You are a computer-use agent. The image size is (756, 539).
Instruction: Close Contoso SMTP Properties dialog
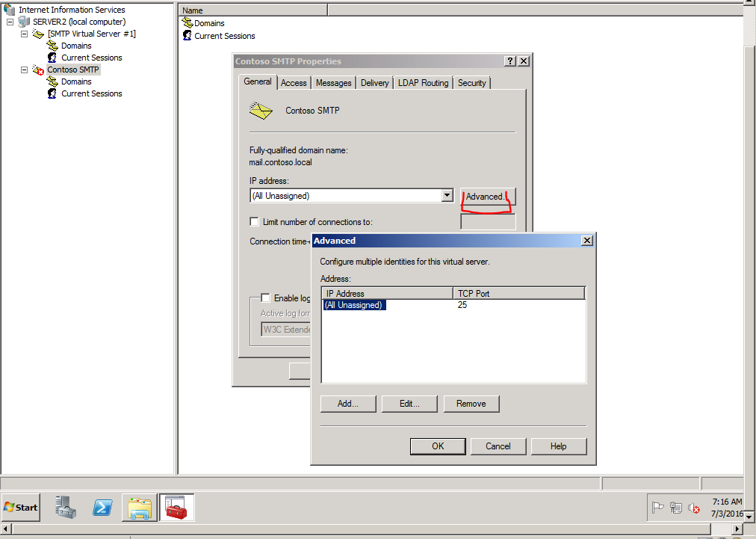coord(524,61)
